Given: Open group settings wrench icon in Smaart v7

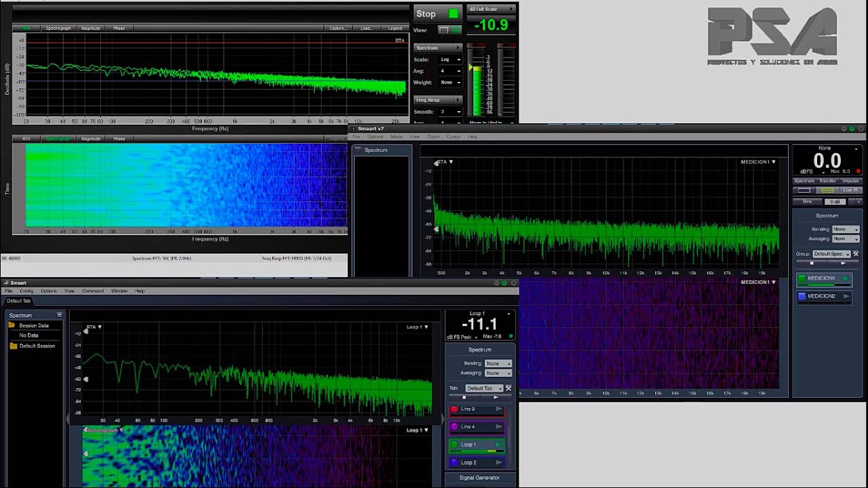Looking at the screenshot, I should click(856, 253).
